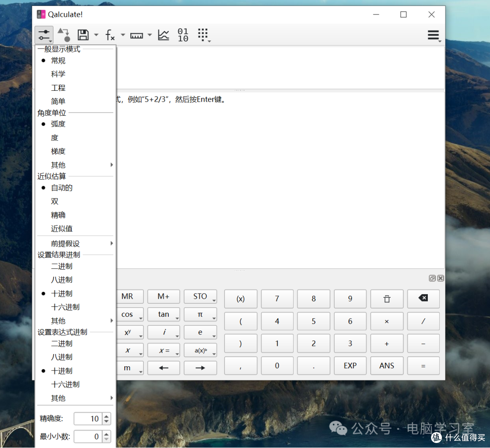Image resolution: width=490 pixels, height=448 pixels.
Task: Open the plot graph icon
Action: click(163, 34)
